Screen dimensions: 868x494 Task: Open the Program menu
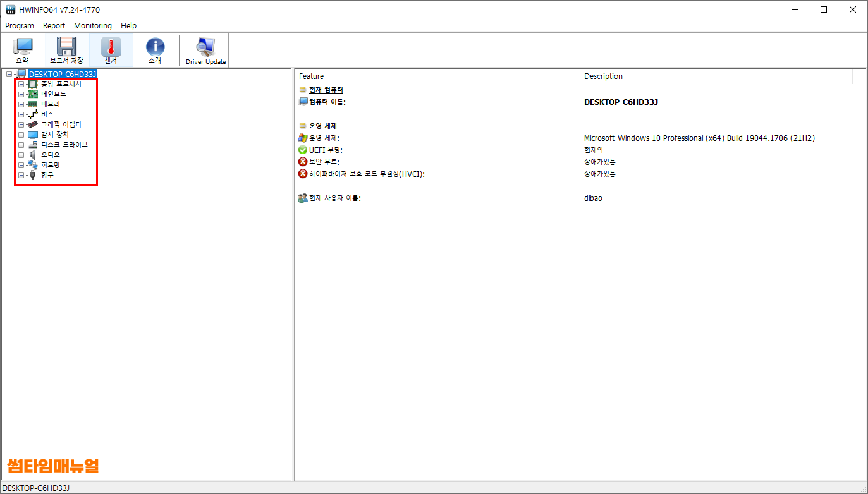click(x=20, y=26)
